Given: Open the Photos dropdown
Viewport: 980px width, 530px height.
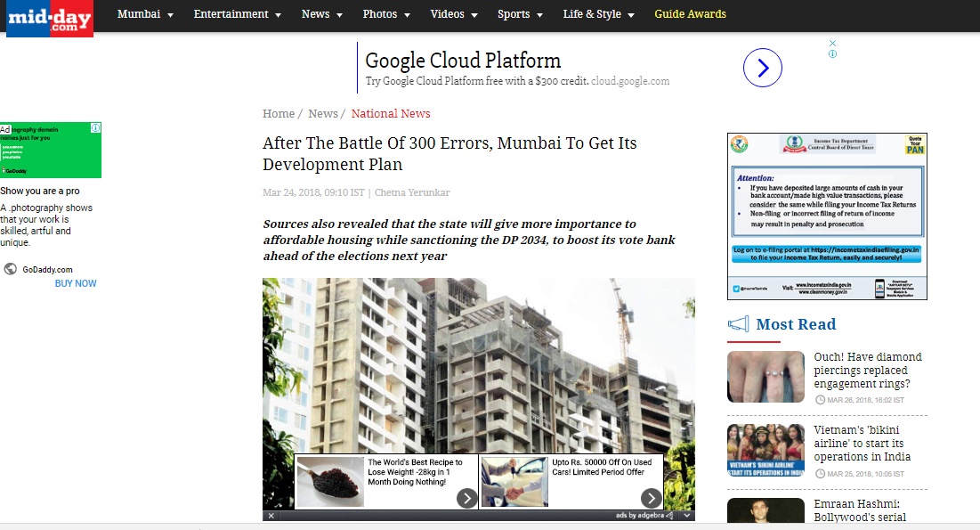Looking at the screenshot, I should [x=386, y=13].
